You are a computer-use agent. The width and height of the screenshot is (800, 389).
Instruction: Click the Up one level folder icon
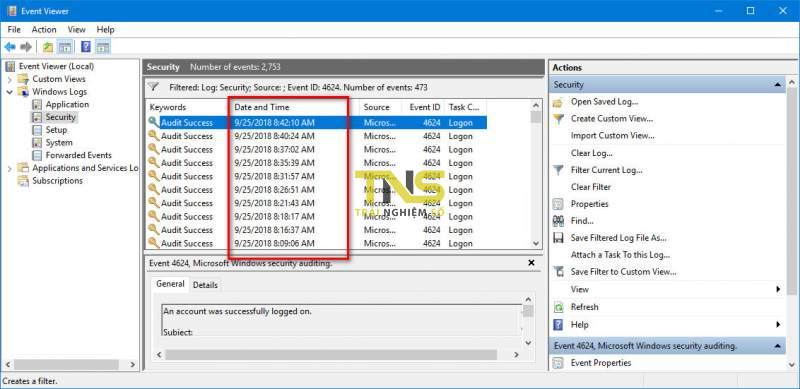pos(47,47)
